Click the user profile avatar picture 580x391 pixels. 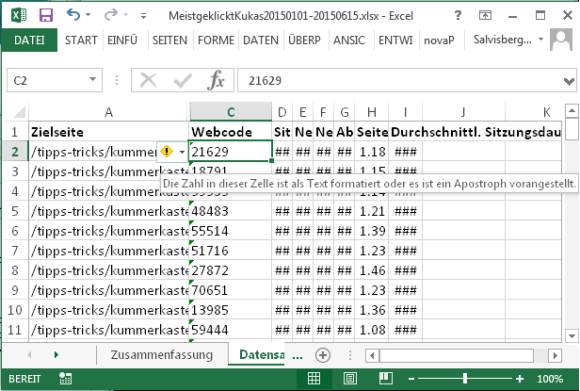coord(561,39)
